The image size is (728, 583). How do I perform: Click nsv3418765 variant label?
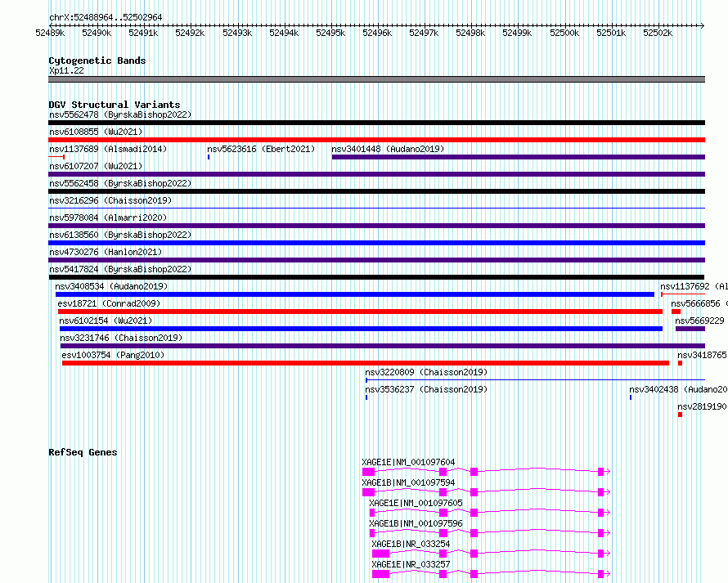pyautogui.click(x=702, y=355)
